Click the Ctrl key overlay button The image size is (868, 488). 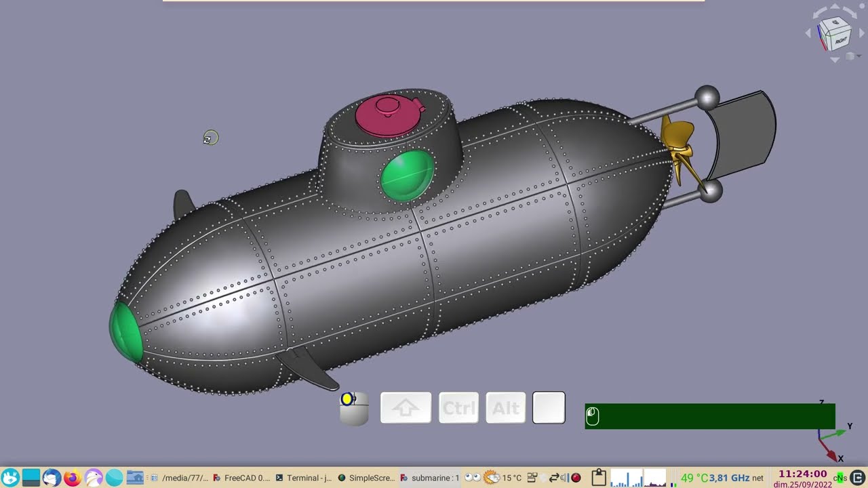(x=458, y=408)
